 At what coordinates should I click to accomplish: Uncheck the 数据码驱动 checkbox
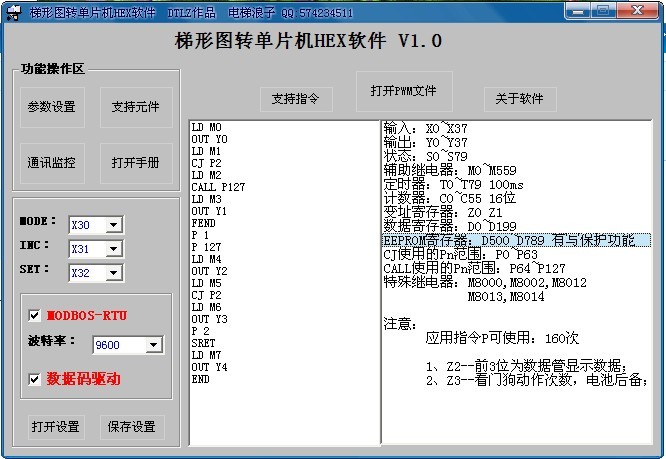click(x=36, y=379)
